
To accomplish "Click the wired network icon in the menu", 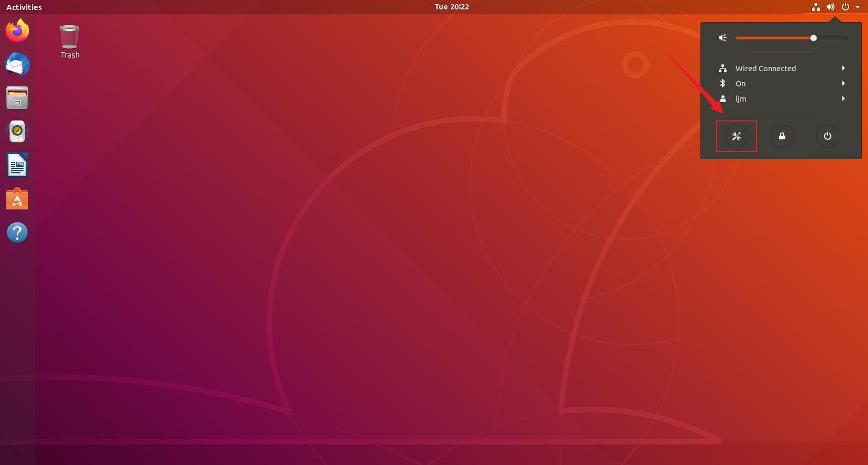I will pos(723,69).
